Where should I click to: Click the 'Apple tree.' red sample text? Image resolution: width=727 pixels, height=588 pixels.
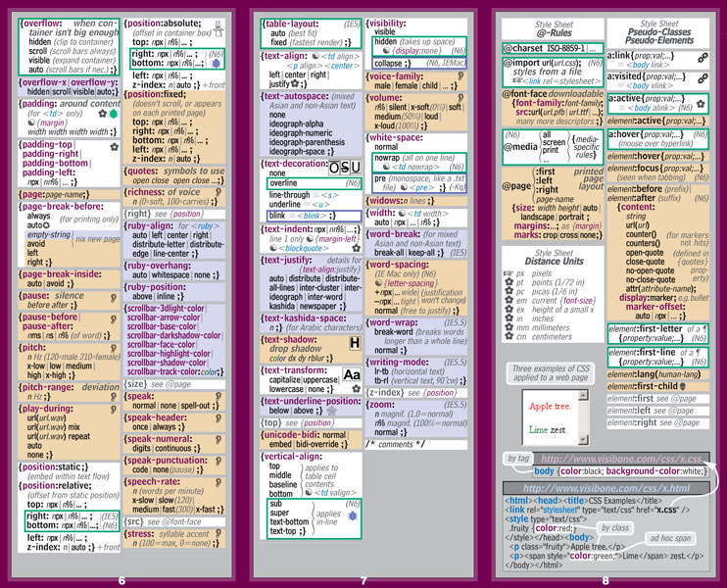[550, 407]
